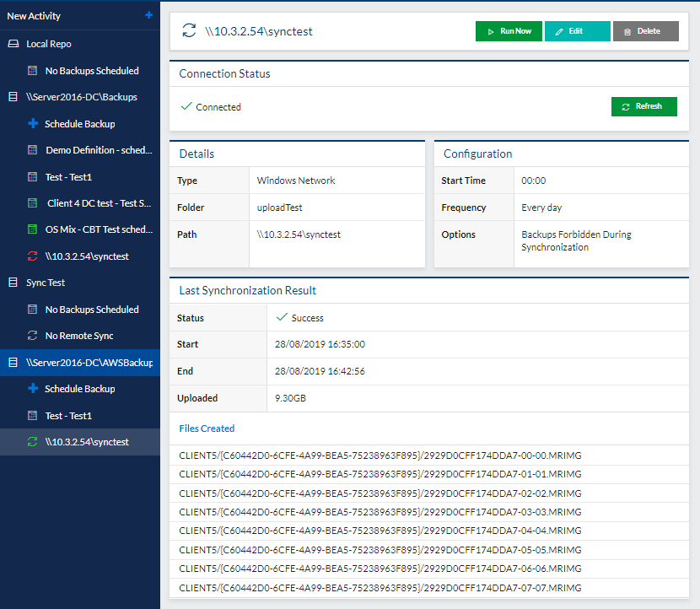Viewport: 700px width, 609px height.
Task: Click the End value 28/08/2019 16:42:56
Action: click(320, 371)
